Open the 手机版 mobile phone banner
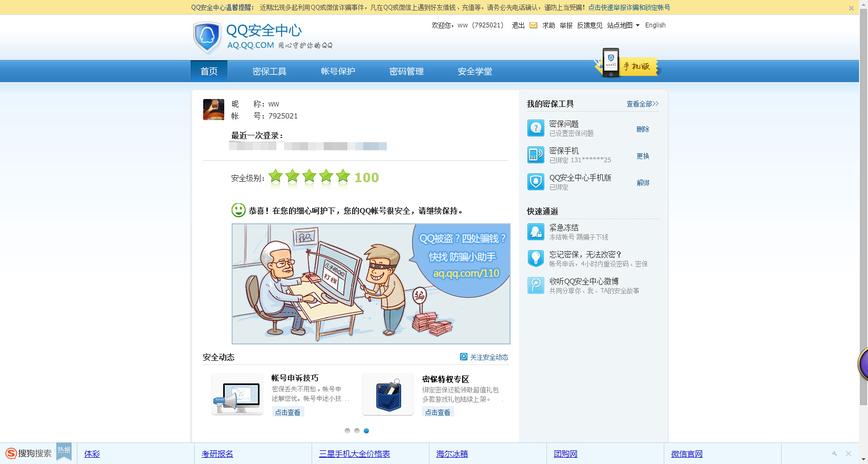This screenshot has width=868, height=464. (x=626, y=63)
